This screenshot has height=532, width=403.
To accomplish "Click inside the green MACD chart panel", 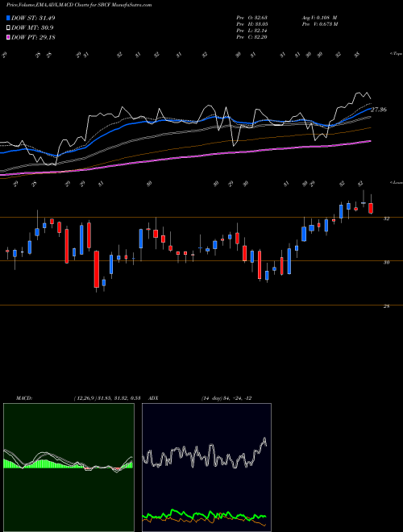I will coord(69,468).
